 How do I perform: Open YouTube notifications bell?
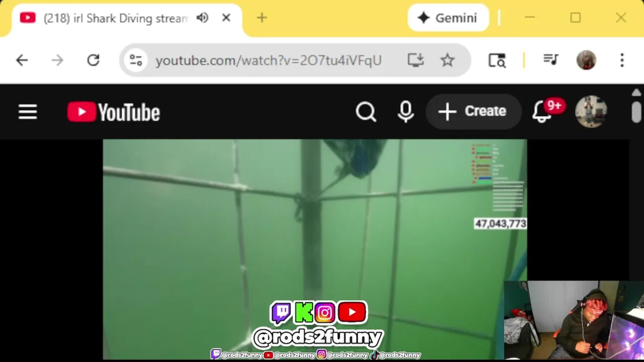coord(542,112)
